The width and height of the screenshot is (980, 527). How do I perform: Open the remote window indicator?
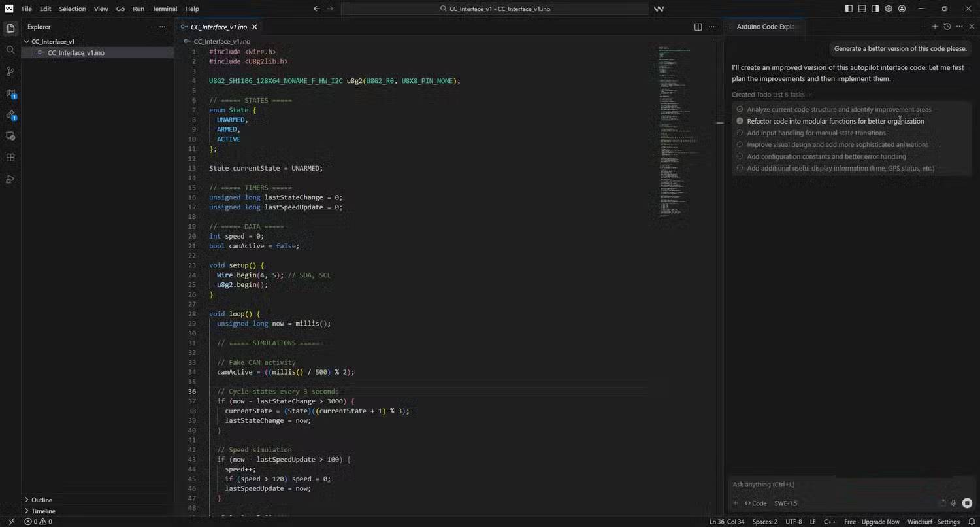pos(10,522)
